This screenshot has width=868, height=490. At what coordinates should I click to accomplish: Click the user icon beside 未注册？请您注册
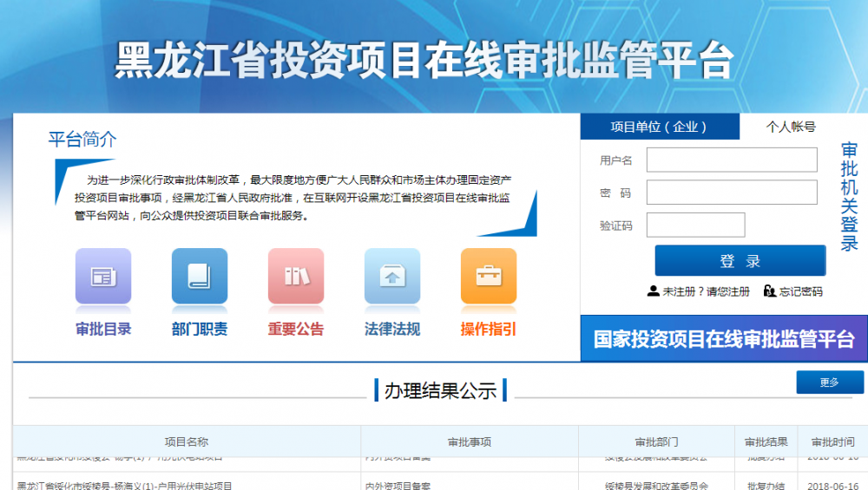[654, 291]
